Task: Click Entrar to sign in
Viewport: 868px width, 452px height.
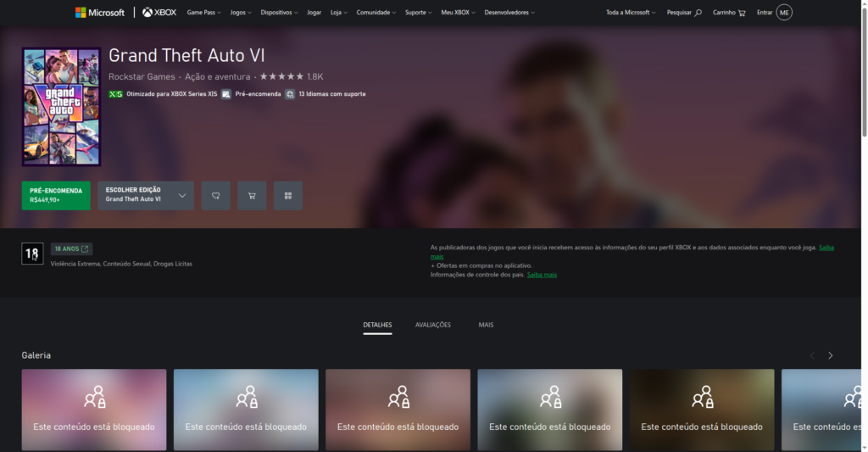Action: pos(765,12)
